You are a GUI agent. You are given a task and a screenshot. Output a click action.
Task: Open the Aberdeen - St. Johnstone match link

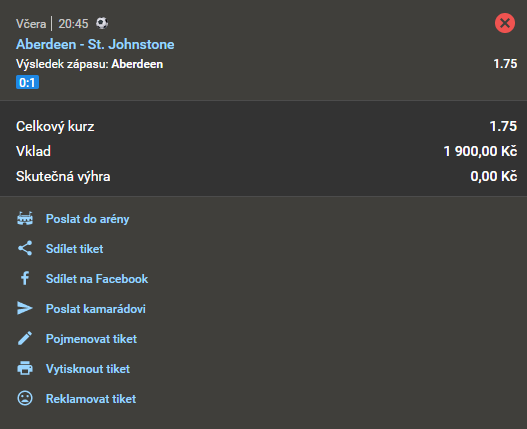click(x=95, y=44)
